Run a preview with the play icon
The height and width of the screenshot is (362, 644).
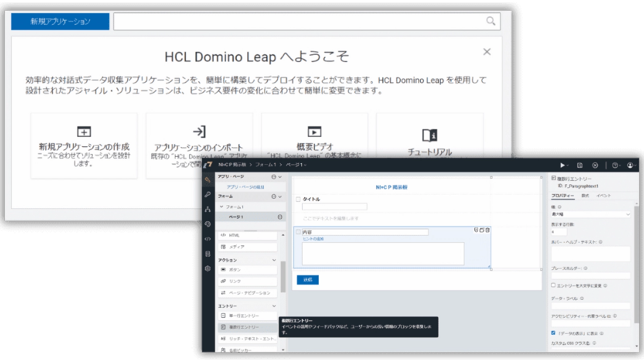562,165
